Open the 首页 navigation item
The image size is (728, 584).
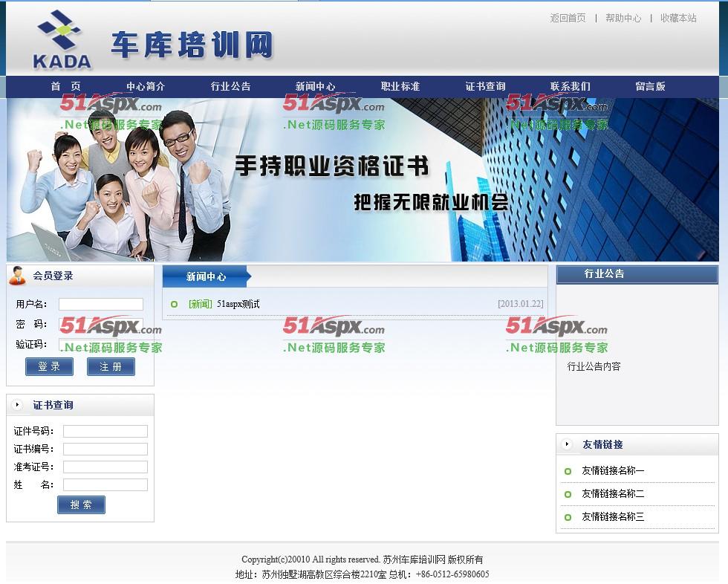click(66, 86)
